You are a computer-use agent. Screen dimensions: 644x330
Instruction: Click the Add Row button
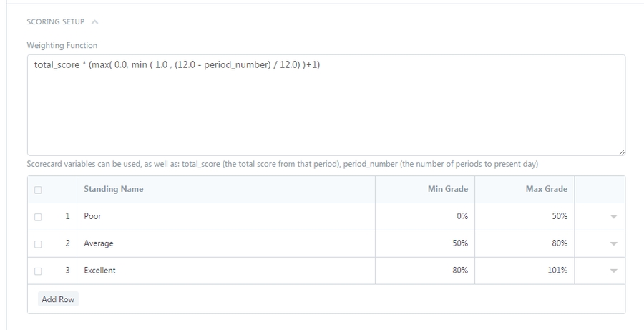[58, 299]
